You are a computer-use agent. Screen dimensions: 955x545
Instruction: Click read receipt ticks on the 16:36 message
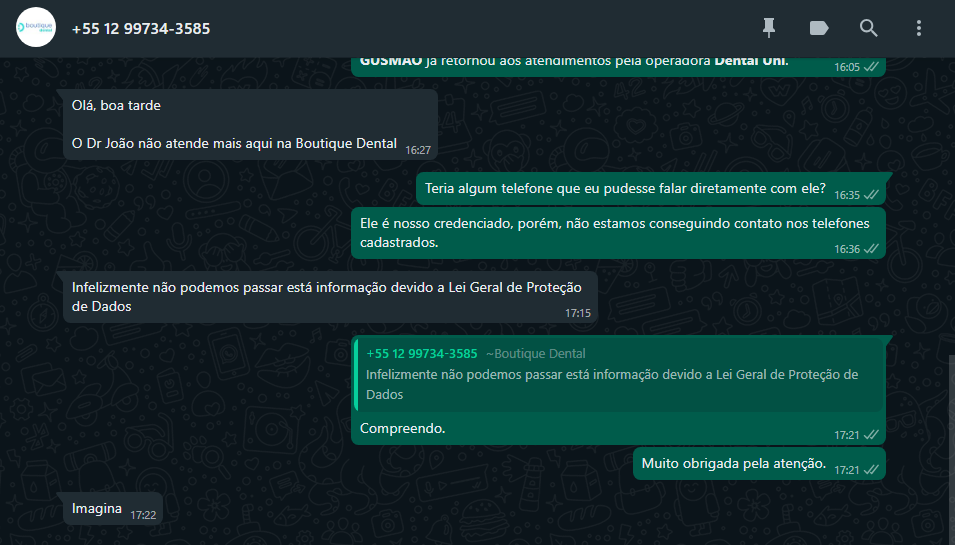pos(871,248)
